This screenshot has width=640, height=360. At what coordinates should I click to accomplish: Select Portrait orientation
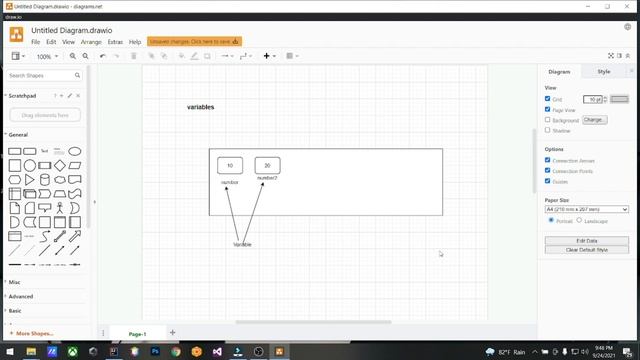pos(551,220)
